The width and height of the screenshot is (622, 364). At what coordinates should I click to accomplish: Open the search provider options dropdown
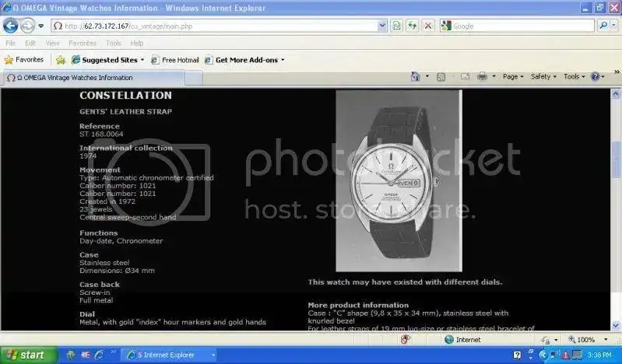(x=613, y=26)
